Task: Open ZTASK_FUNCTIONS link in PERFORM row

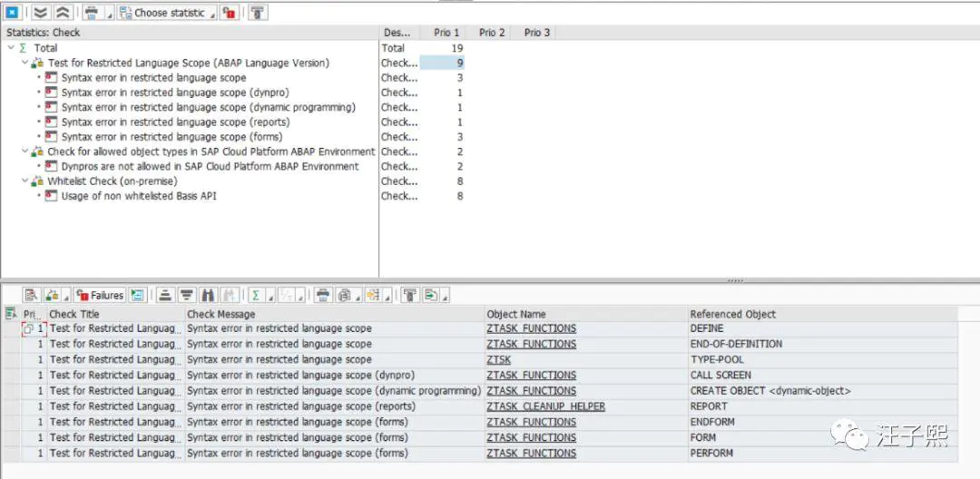Action: pyautogui.click(x=531, y=454)
